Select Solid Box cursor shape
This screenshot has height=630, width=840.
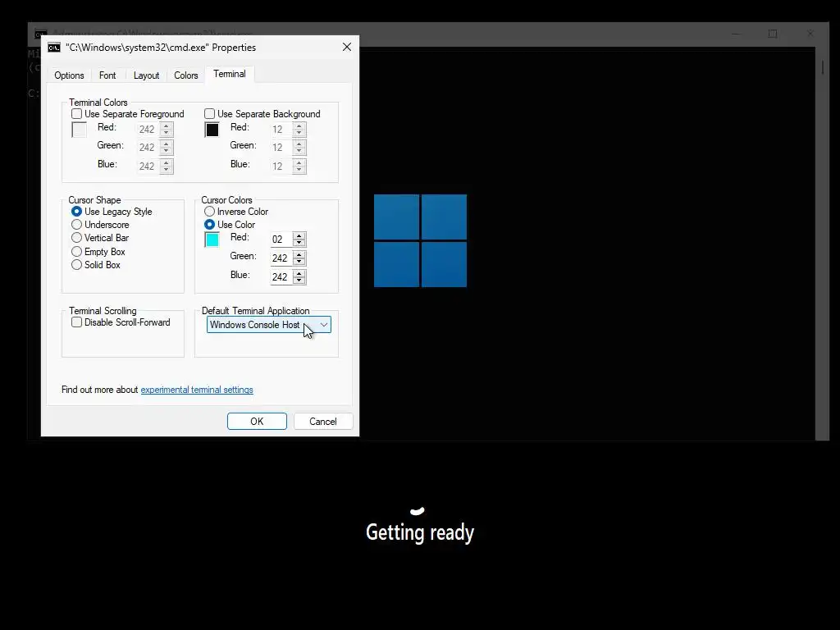(x=76, y=265)
